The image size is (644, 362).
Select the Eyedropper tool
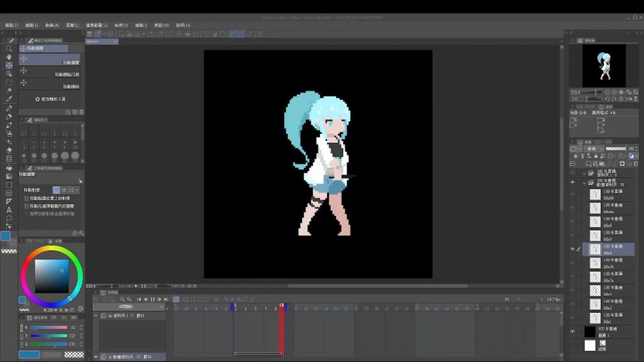[9, 99]
